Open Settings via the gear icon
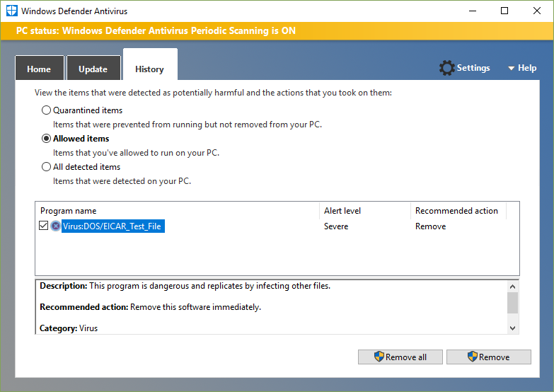This screenshot has width=554, height=392. 446,68
